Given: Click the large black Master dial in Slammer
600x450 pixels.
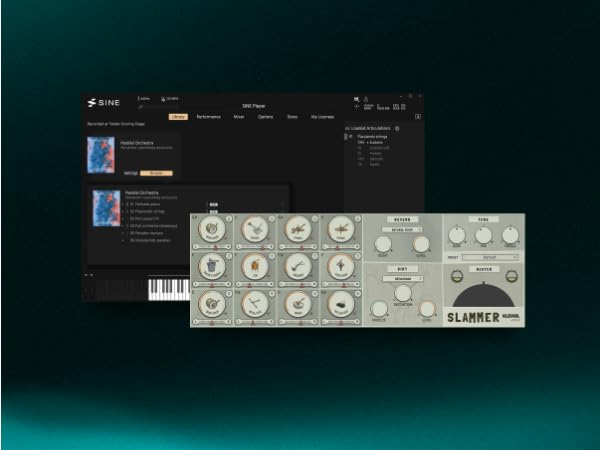Looking at the screenshot, I should 484,295.
